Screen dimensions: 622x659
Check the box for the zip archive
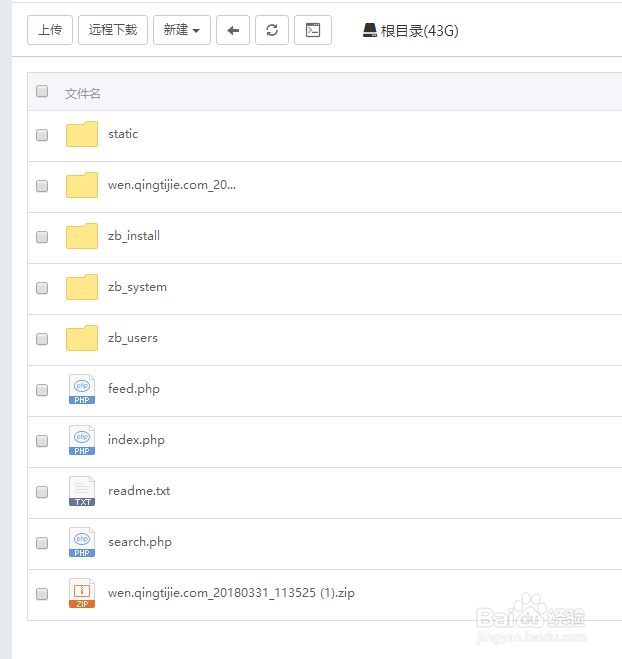42,594
